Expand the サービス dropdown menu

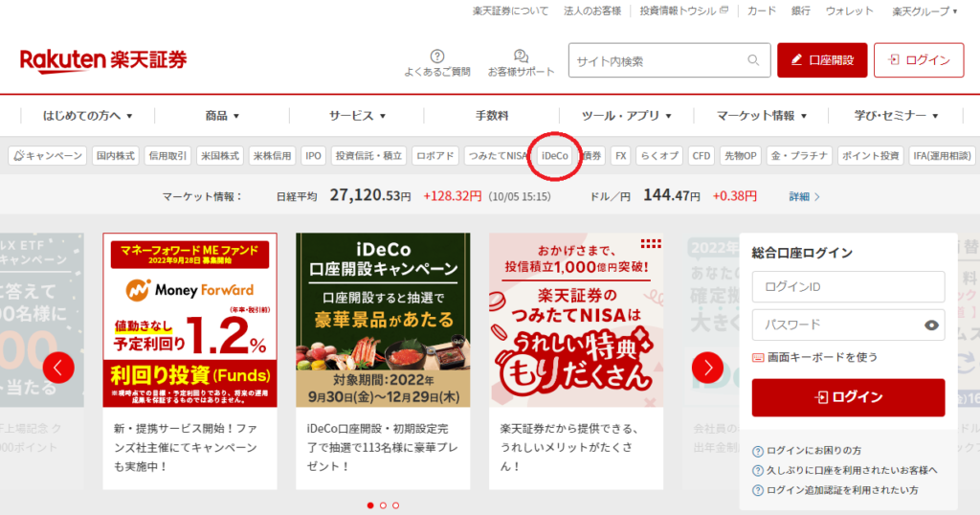[357, 116]
